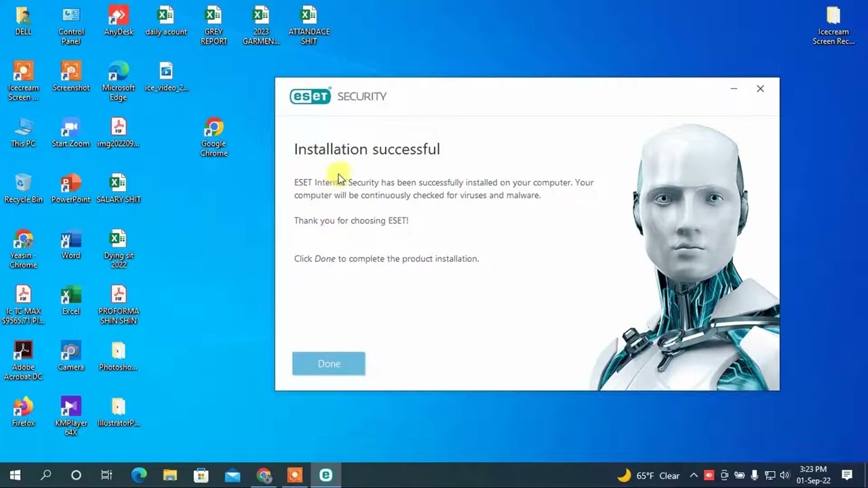Viewport: 868px width, 488px height.
Task: Select the Excel desktop shortcut
Action: click(71, 300)
